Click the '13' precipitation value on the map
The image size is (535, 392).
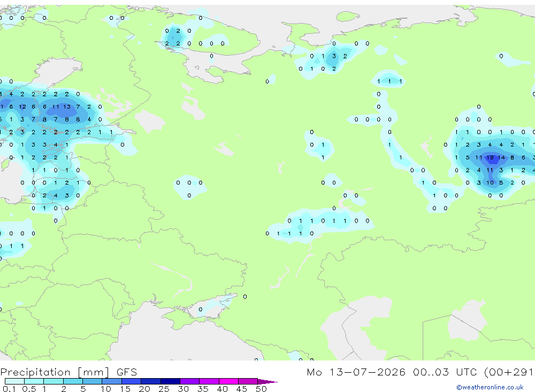tap(67, 107)
